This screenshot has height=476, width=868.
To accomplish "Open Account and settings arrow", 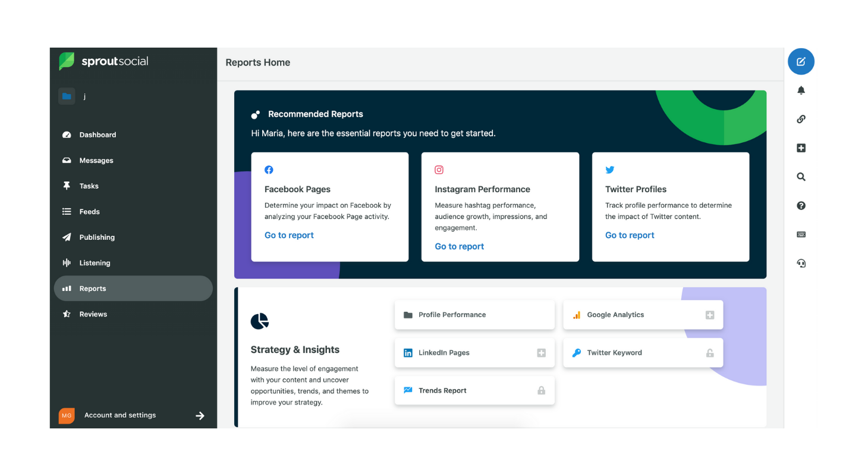I will pyautogui.click(x=200, y=416).
